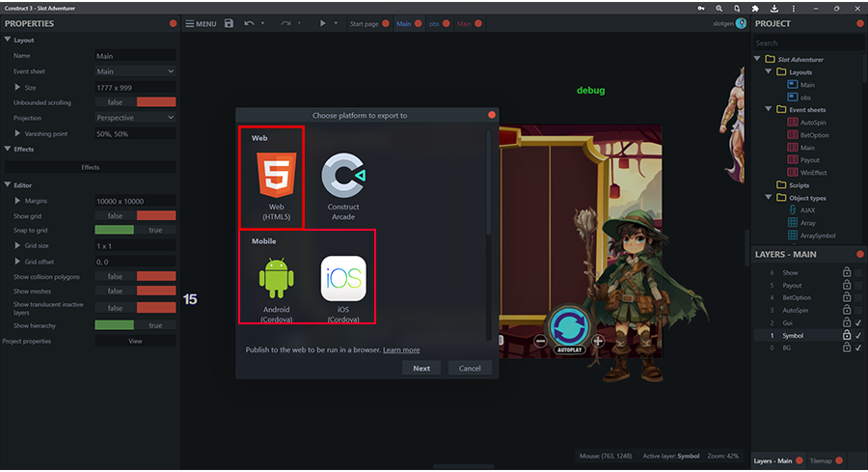The image size is (868, 472).
Task: Open the key icon in title bar
Action: 701,9
